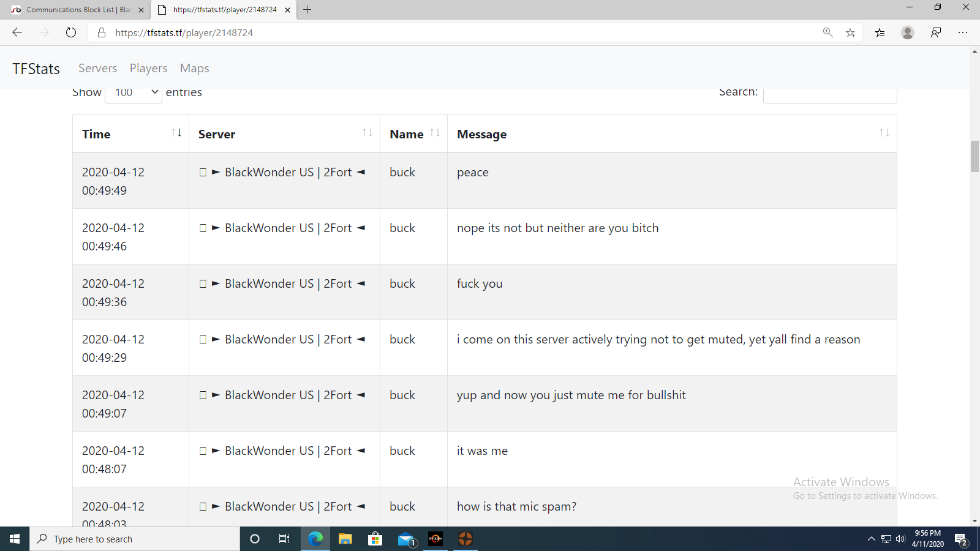Image resolution: width=980 pixels, height=551 pixels.
Task: Select message 'how is that mic spam?'
Action: coord(516,506)
